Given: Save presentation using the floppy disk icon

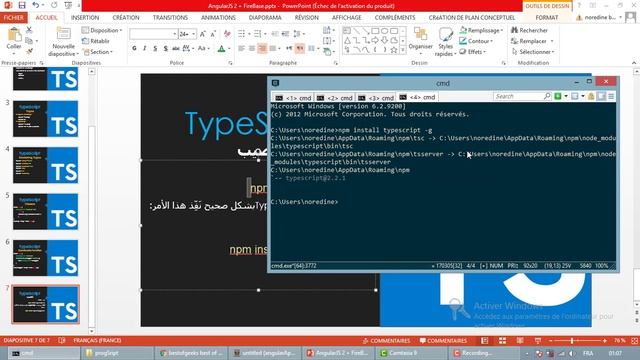Looking at the screenshot, I should pos(22,5).
